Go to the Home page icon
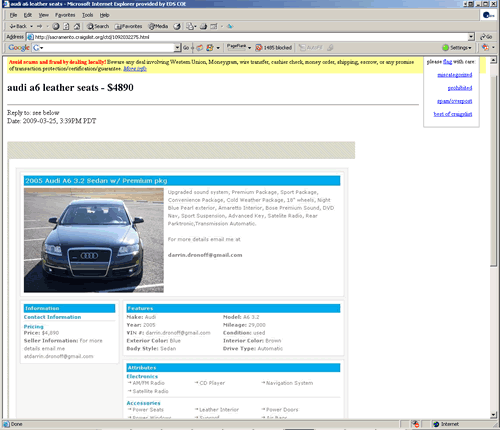This screenshot has height=432, width=500. click(x=77, y=26)
